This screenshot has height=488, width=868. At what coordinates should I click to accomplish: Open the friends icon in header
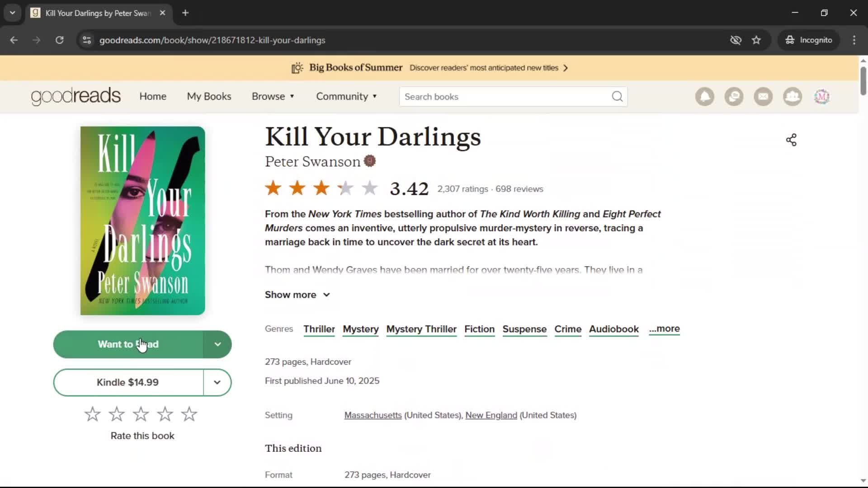click(x=793, y=97)
